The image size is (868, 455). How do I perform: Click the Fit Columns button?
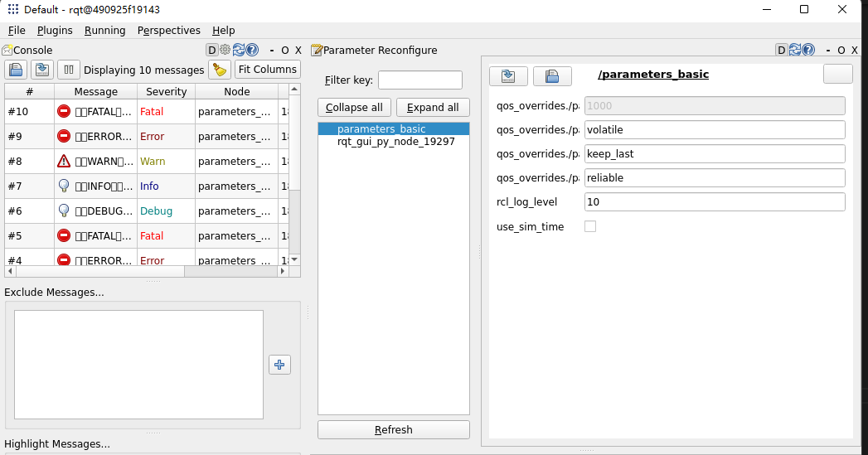[267, 70]
